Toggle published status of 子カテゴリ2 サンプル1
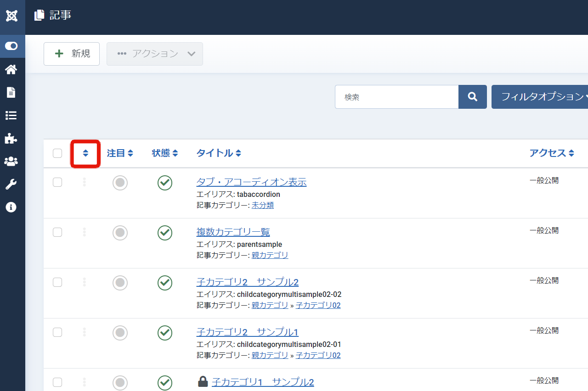 pos(165,333)
